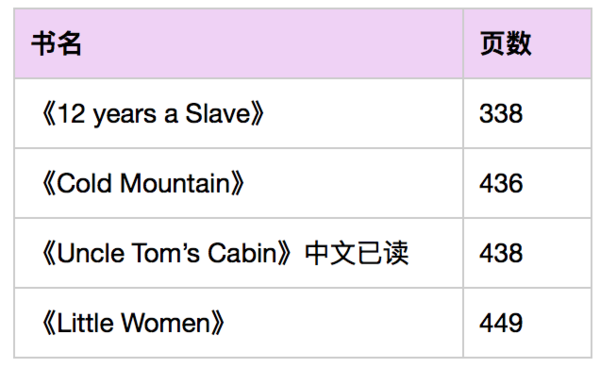The image size is (600, 368).
Task: Place cursor on the word Cabin
Action: pyautogui.click(x=242, y=253)
